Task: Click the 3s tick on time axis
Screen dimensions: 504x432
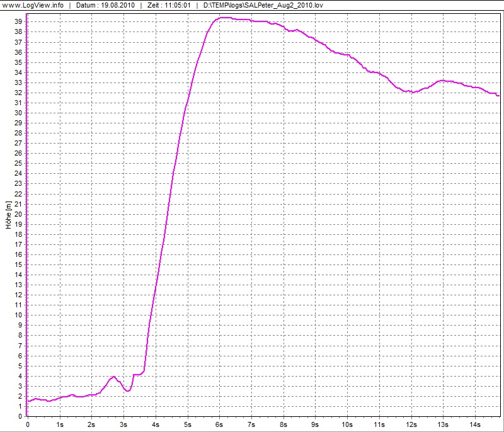Action: pyautogui.click(x=123, y=424)
